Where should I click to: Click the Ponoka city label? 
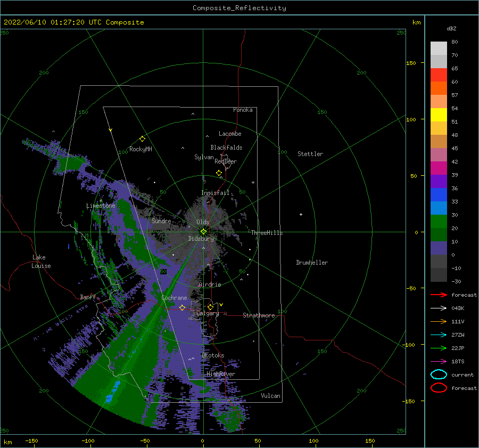243,110
